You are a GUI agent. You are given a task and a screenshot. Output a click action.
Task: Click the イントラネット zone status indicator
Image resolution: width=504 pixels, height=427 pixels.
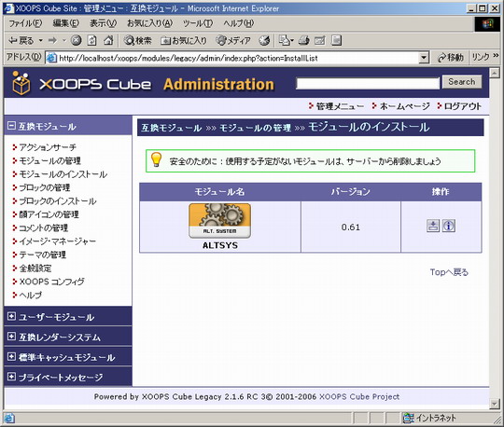[x=429, y=418]
